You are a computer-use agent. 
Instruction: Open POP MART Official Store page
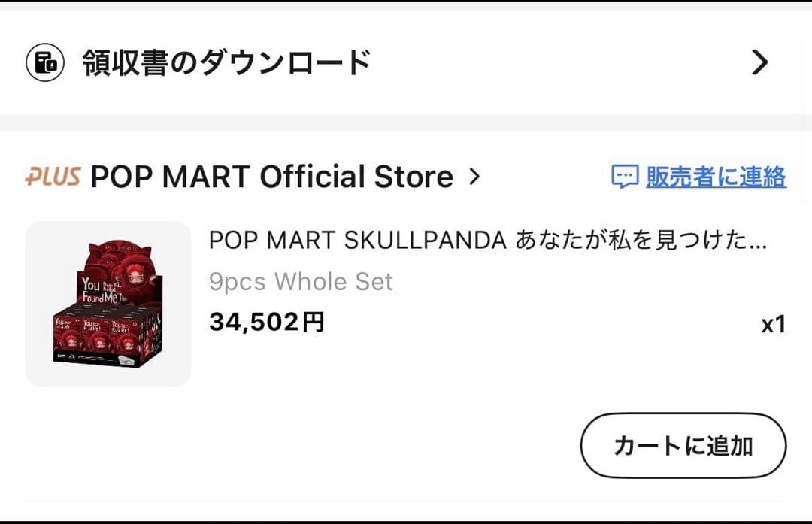point(271,176)
